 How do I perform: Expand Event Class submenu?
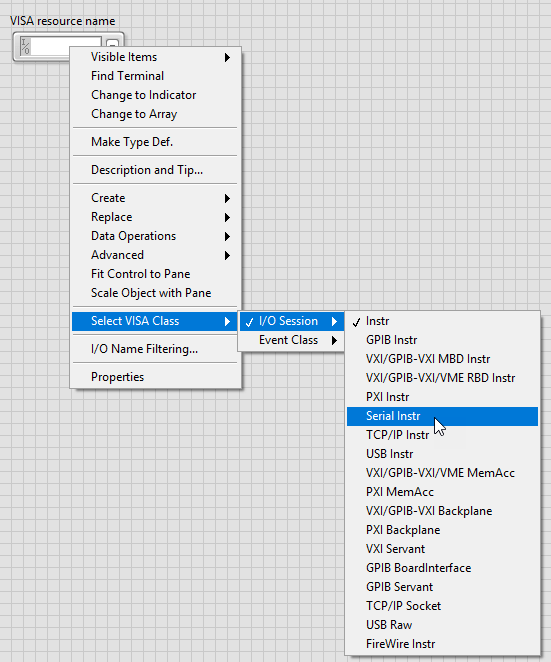click(x=291, y=340)
